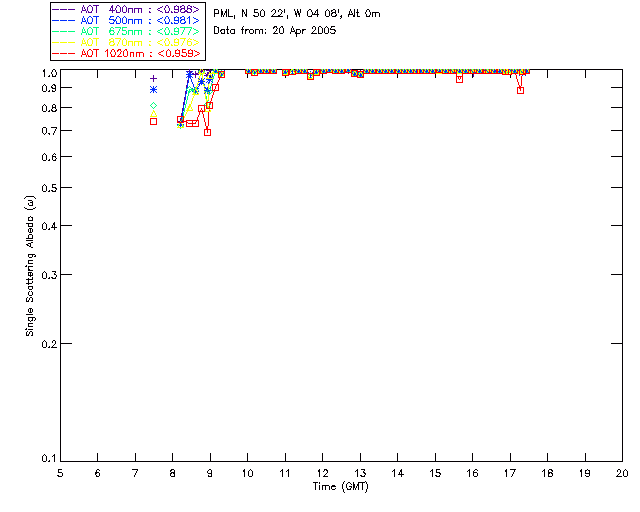Click y-axis tick label 0.1

tap(49, 459)
